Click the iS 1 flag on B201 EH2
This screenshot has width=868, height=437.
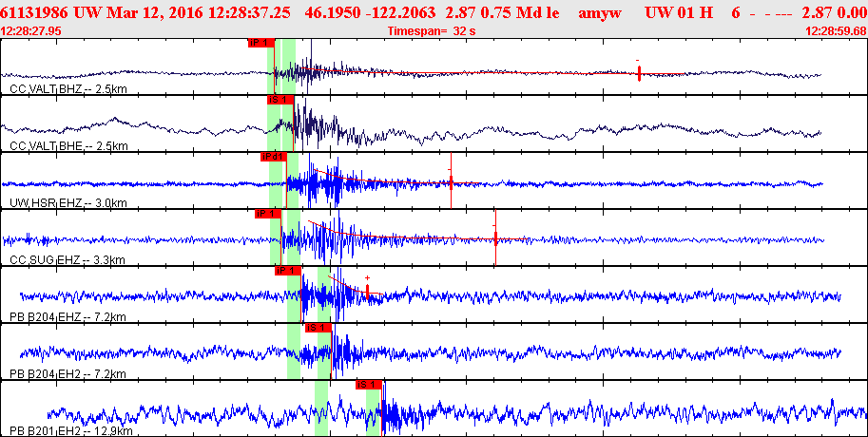(369, 385)
